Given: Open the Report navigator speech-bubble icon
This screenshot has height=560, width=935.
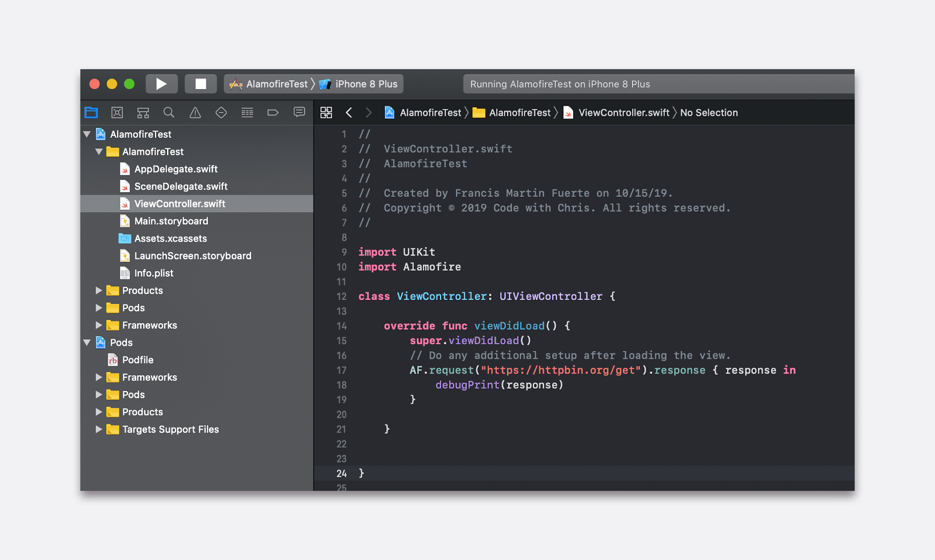Looking at the screenshot, I should point(299,113).
